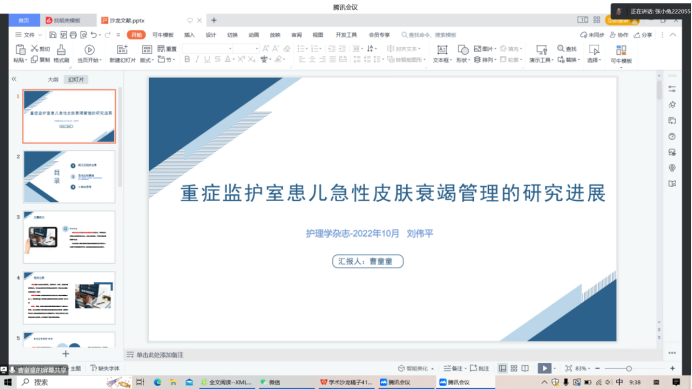
Task: Toggle italic formatting
Action: tap(197, 59)
